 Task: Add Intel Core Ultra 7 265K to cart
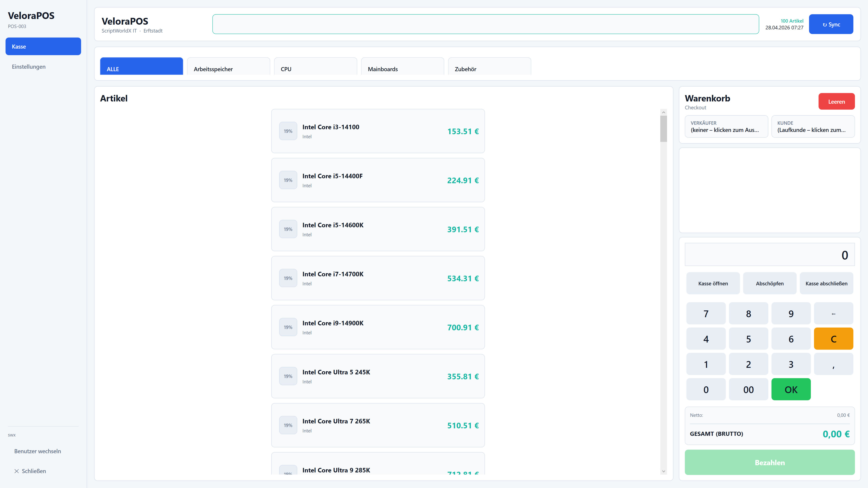pyautogui.click(x=378, y=425)
